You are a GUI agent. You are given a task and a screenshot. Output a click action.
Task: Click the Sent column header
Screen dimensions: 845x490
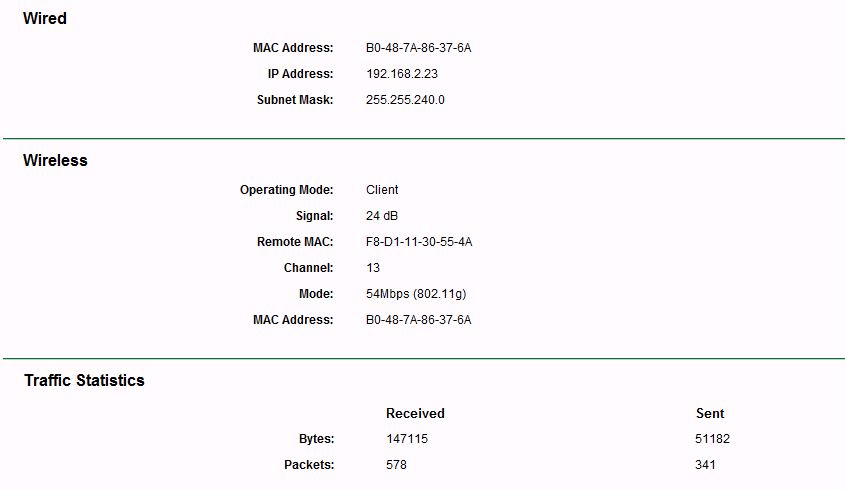tap(710, 413)
